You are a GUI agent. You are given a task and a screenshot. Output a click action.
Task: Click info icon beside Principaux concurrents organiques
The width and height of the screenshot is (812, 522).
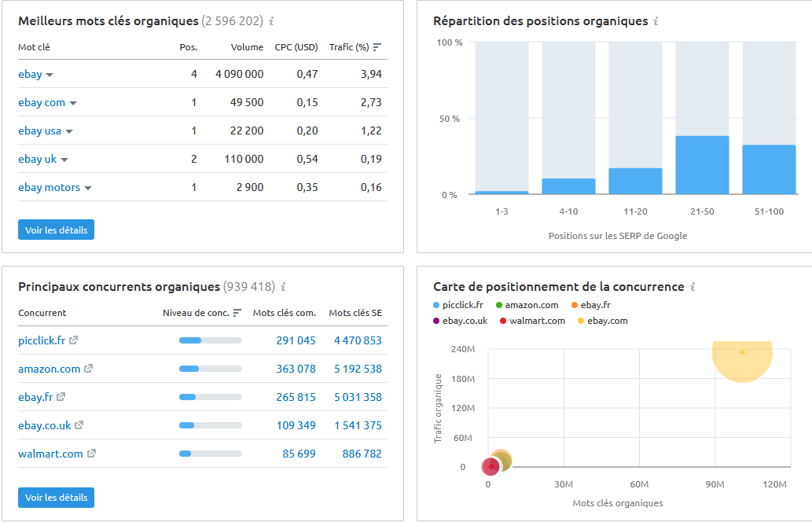[x=283, y=287]
